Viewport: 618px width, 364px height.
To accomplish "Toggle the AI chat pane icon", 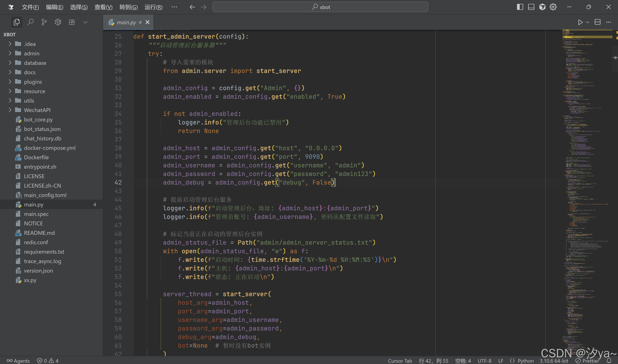I will click(x=542, y=7).
